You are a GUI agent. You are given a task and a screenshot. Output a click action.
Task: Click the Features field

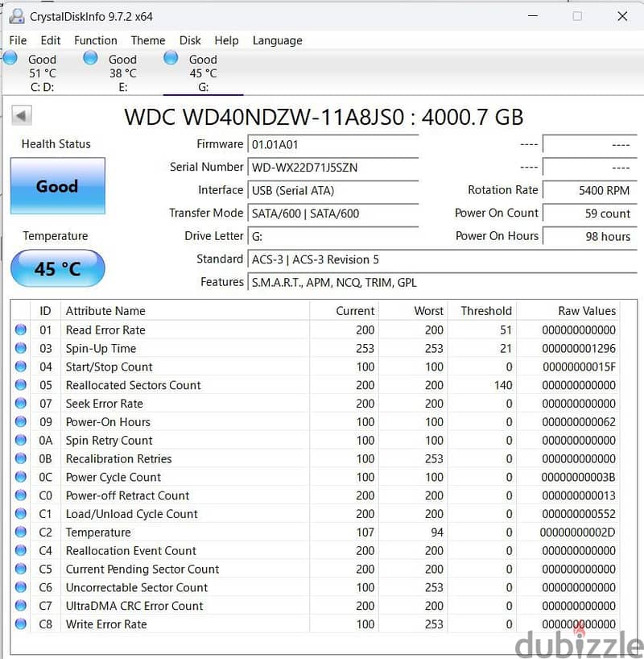coord(443,283)
